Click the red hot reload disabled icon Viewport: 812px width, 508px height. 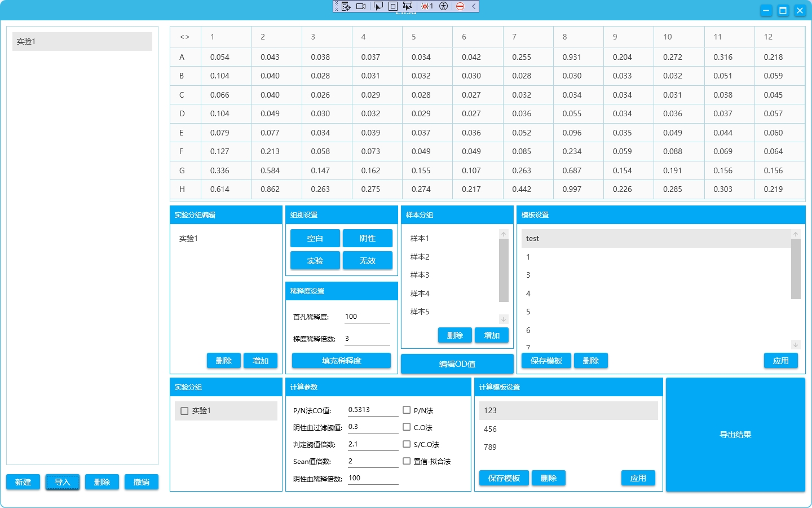pyautogui.click(x=460, y=6)
